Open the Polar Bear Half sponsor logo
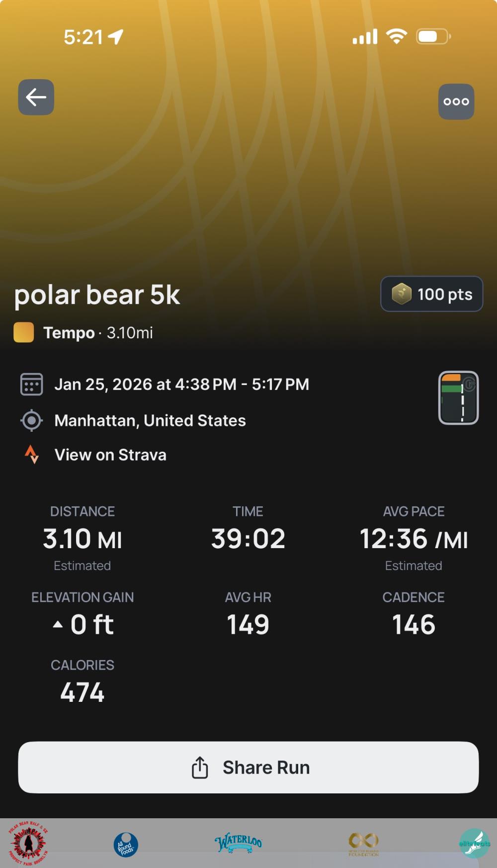 pyautogui.click(x=28, y=843)
